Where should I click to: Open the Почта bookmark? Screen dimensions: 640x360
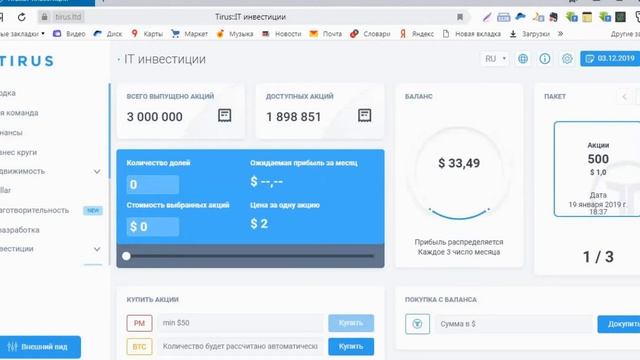pos(325,34)
